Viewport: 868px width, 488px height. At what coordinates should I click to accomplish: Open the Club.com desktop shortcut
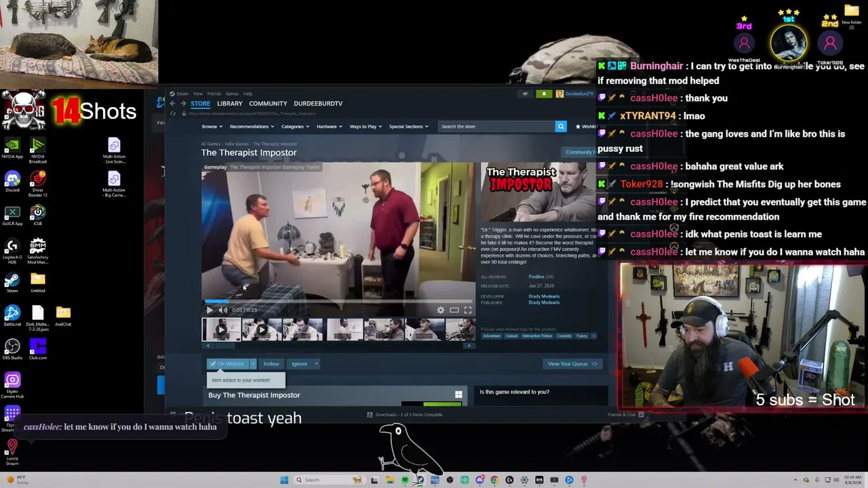coord(38,349)
